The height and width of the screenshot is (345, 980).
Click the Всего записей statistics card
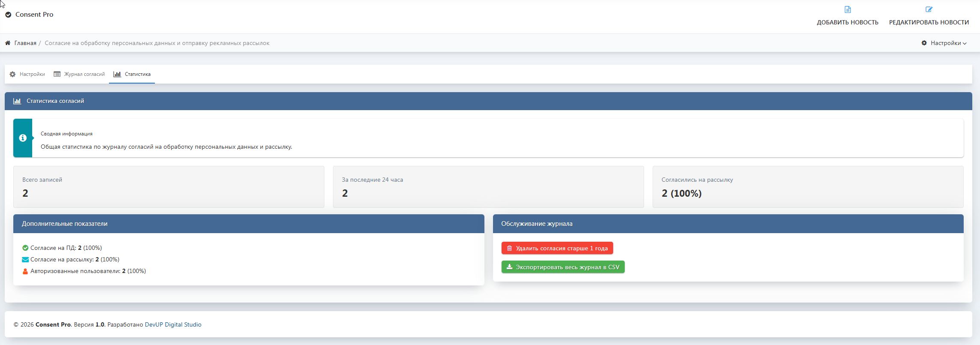[x=168, y=187]
